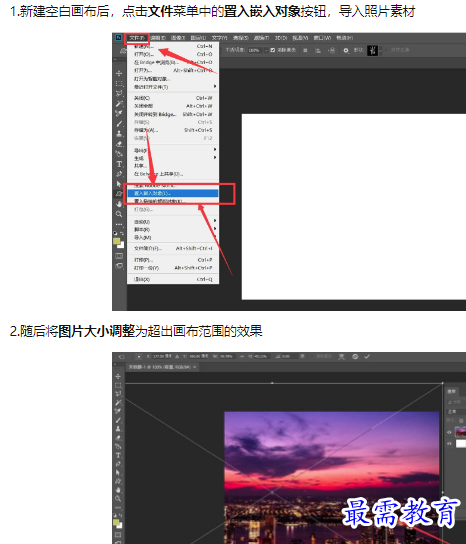Click white layer thumbnail in Layers panel
The height and width of the screenshot is (544, 466).
click(460, 443)
